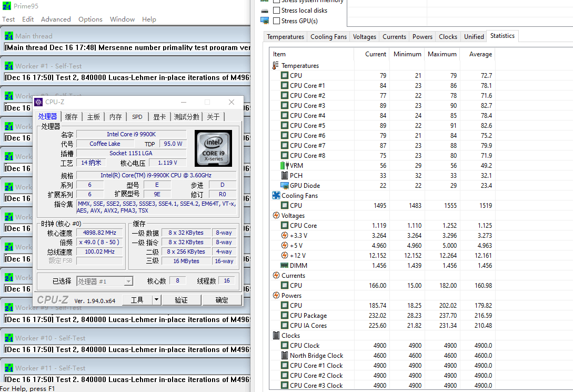The height and width of the screenshot is (392, 573).
Task: Open the Advanced menu in Prime95
Action: coord(56,19)
